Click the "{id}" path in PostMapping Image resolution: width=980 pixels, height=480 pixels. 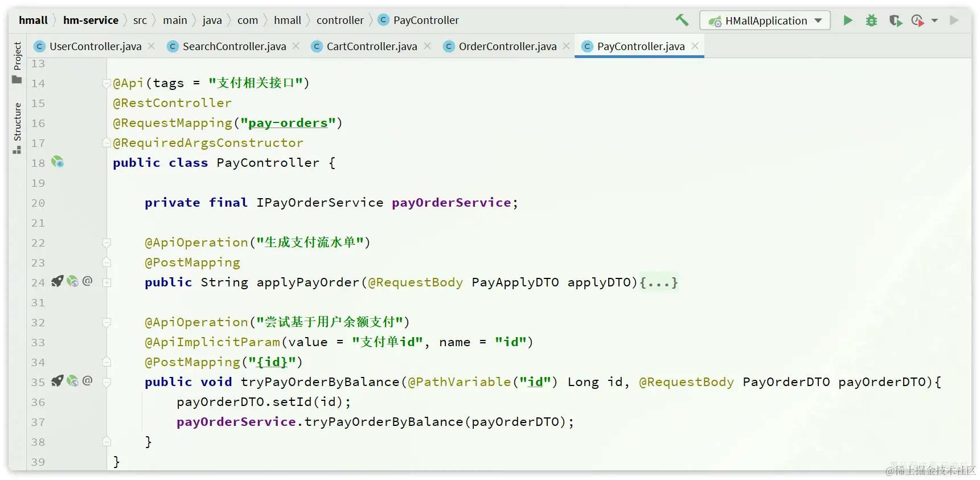coord(272,362)
